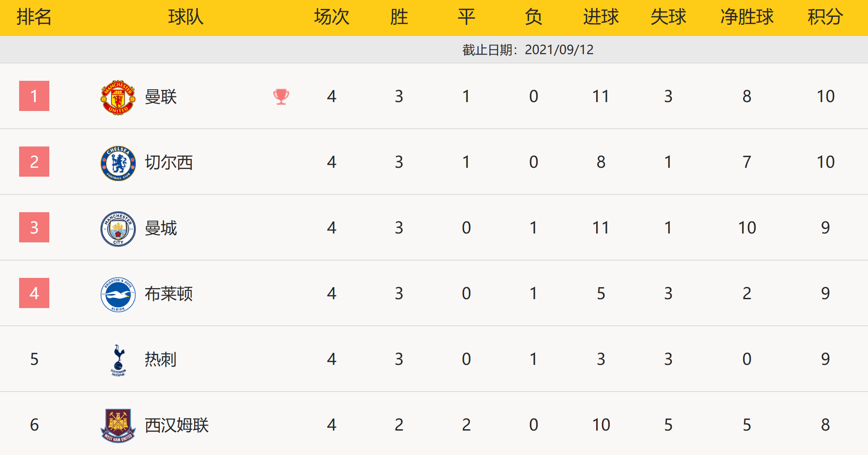Click the 球队 column header
The image size is (868, 455).
(186, 17)
